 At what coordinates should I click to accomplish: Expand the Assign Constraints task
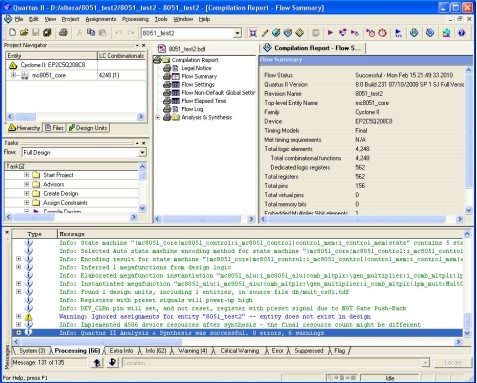(x=27, y=202)
